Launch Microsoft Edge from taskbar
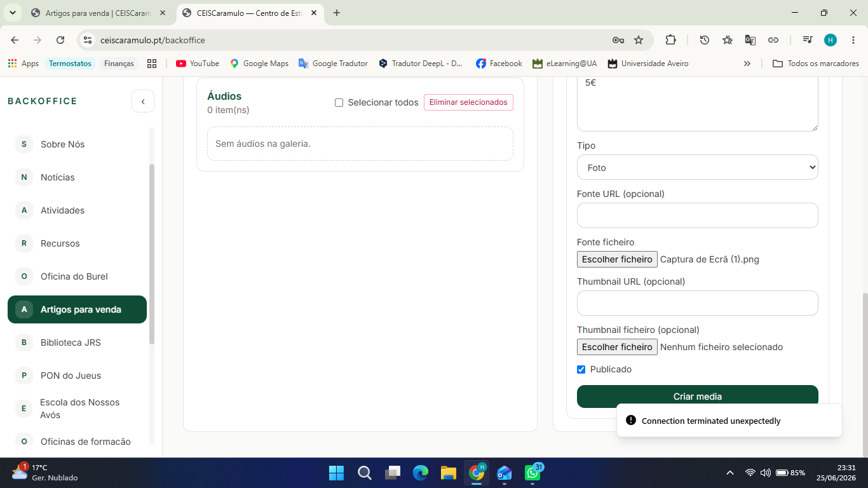The height and width of the screenshot is (488, 868). 421,473
